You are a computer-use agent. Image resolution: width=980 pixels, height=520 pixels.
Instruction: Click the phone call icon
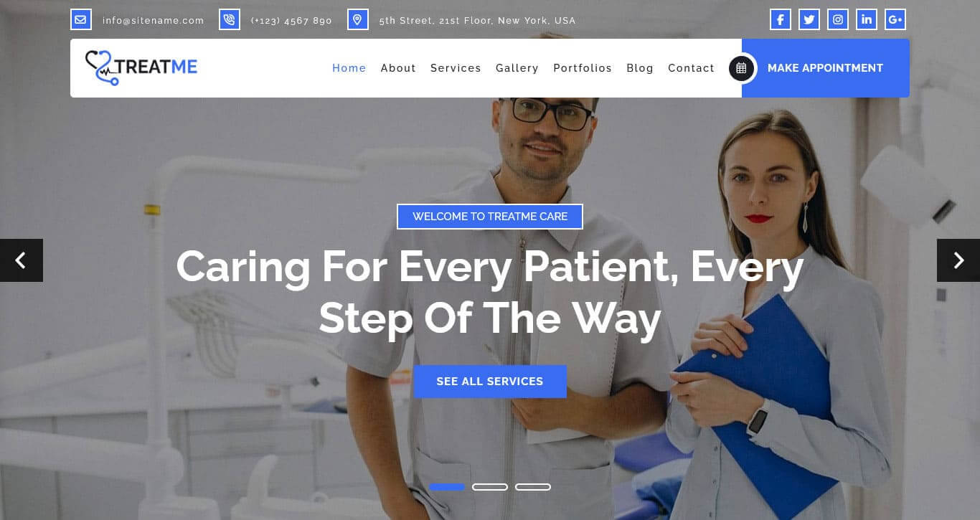tap(230, 19)
